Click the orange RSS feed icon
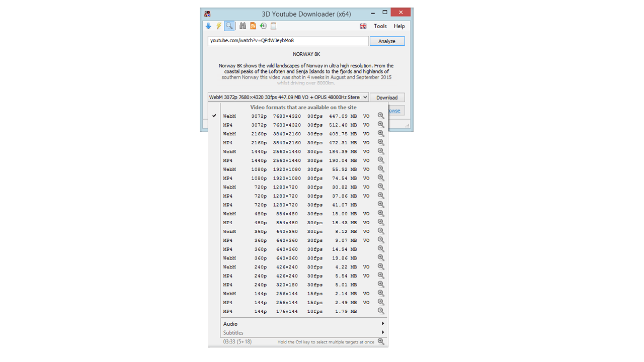 [x=253, y=26]
